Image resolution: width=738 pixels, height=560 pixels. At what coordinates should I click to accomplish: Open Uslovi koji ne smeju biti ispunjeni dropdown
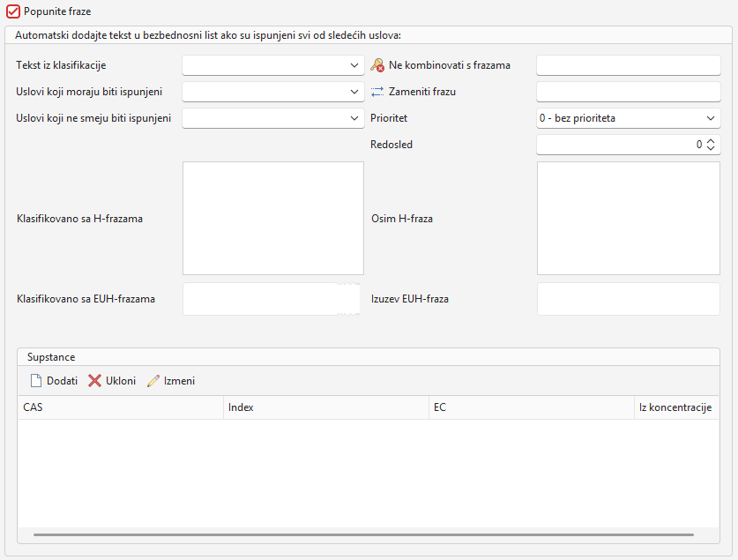(273, 118)
